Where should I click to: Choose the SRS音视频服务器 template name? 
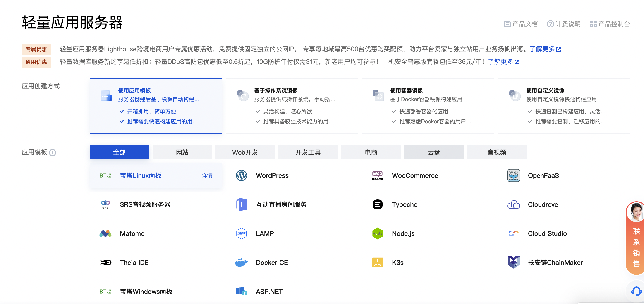(x=145, y=204)
